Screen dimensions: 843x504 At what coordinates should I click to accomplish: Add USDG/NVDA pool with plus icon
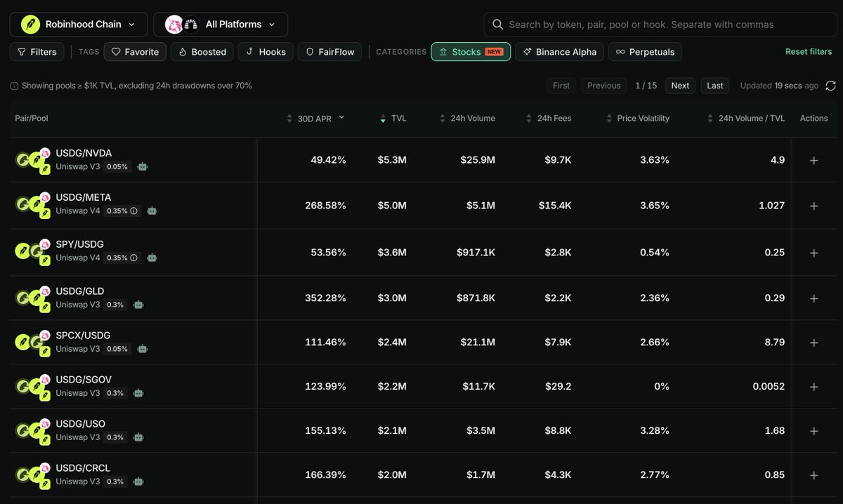[x=814, y=160]
